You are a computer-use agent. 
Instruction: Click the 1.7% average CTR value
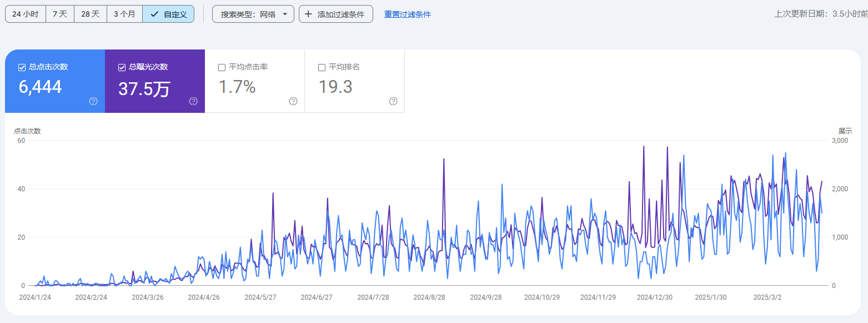click(x=237, y=87)
